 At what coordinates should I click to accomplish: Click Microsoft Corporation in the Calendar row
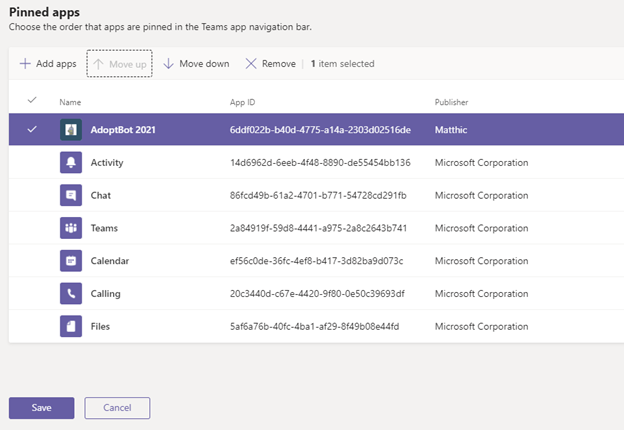coord(482,261)
